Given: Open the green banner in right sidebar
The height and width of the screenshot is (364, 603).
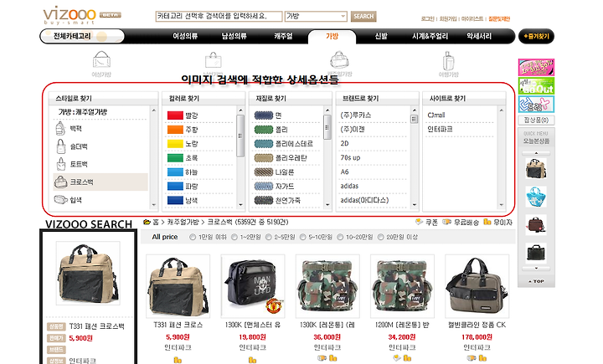Looking at the screenshot, I should point(536,85).
